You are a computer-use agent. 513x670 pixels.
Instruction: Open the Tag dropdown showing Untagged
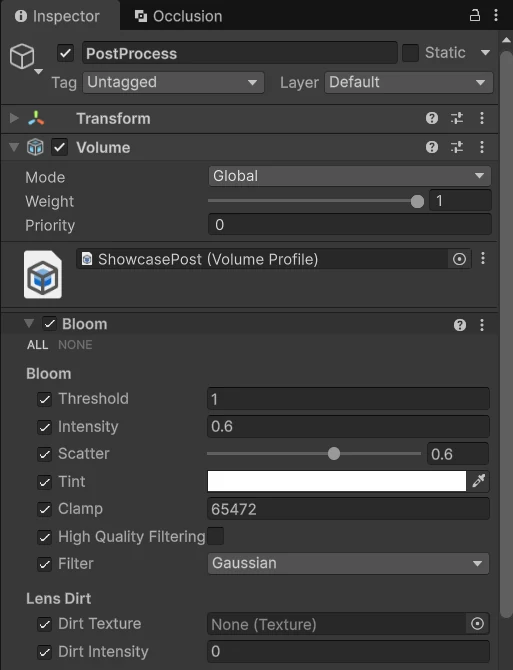point(173,82)
